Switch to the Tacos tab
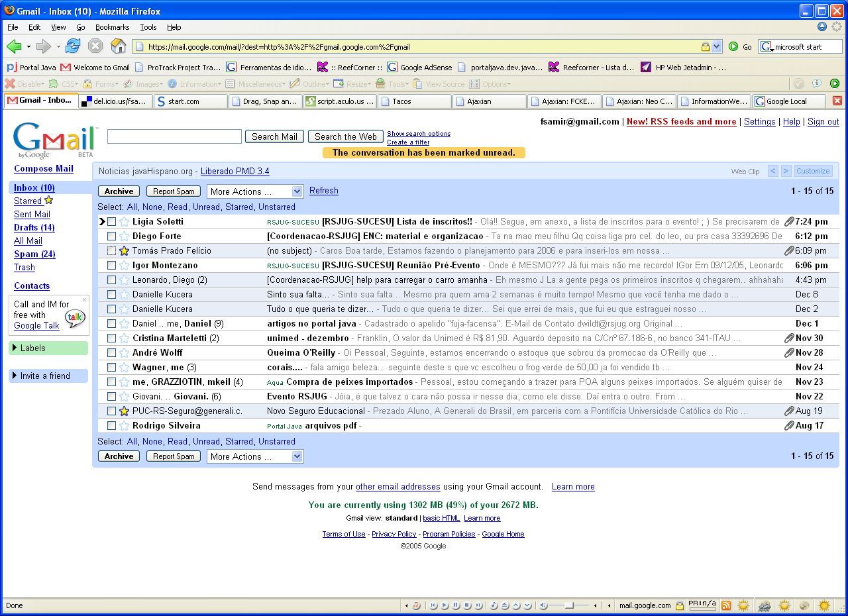 coord(415,101)
